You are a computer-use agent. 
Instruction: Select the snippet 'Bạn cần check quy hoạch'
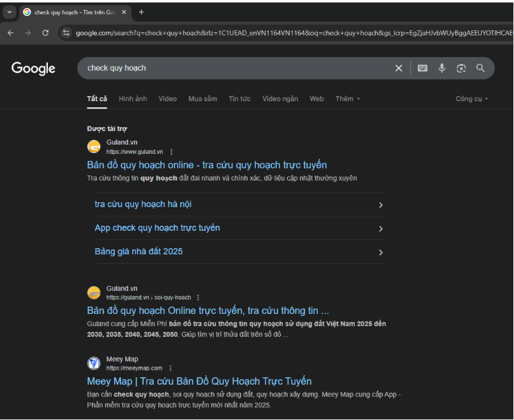tap(244, 400)
